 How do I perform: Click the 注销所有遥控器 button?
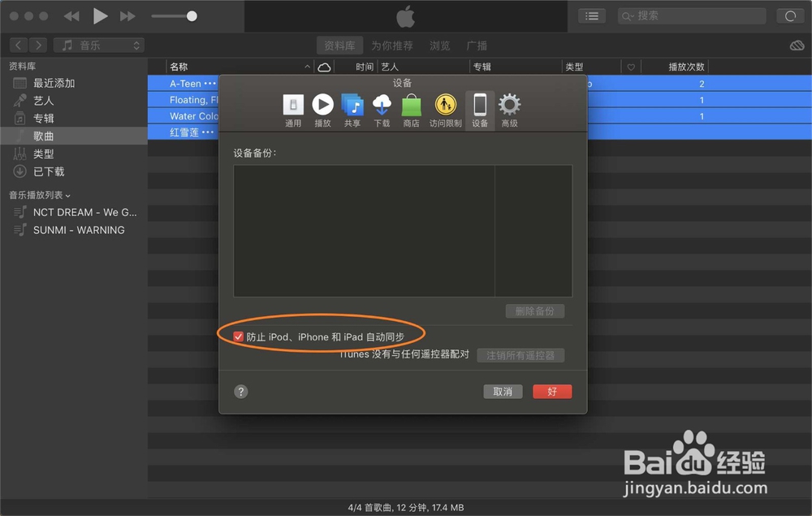click(x=520, y=355)
